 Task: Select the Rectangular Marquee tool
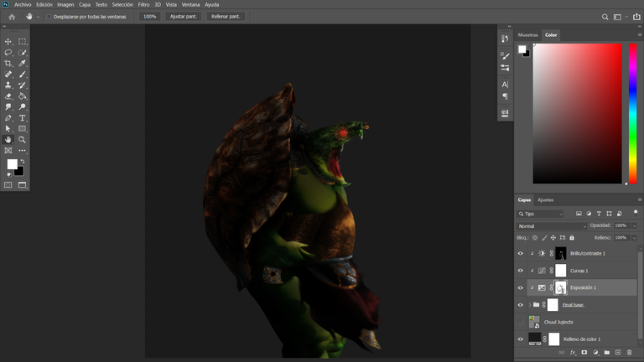pos(22,41)
